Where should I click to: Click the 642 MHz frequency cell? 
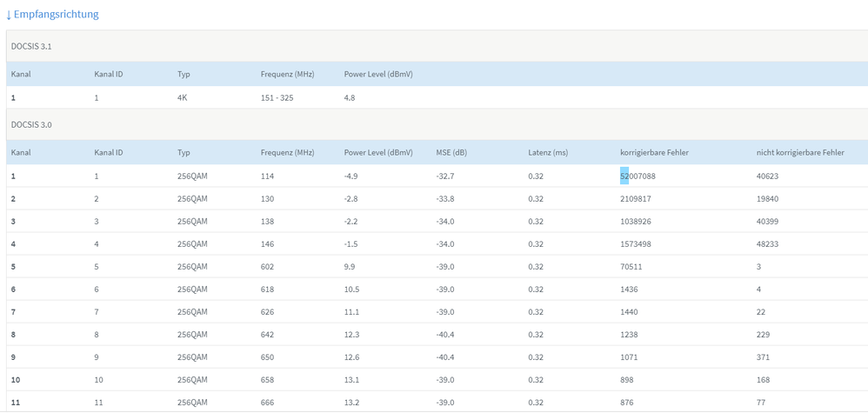[267, 335]
